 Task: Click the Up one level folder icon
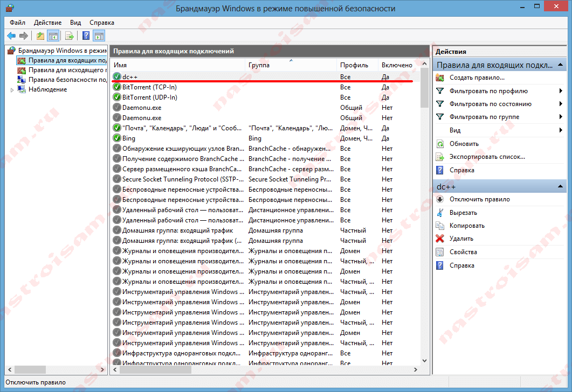[40, 36]
